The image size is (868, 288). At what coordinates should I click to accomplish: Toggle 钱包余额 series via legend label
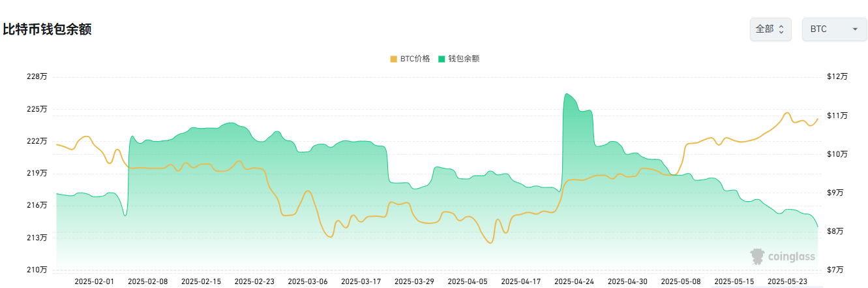coord(464,59)
